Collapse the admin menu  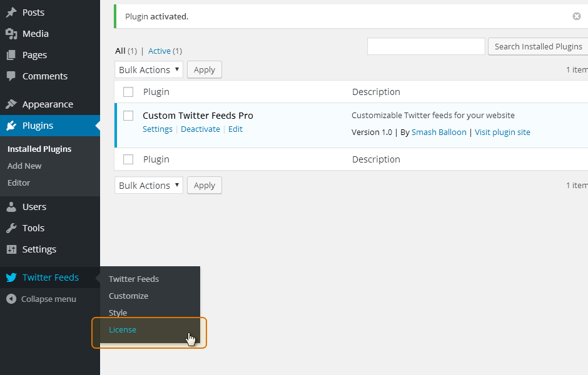click(41, 299)
